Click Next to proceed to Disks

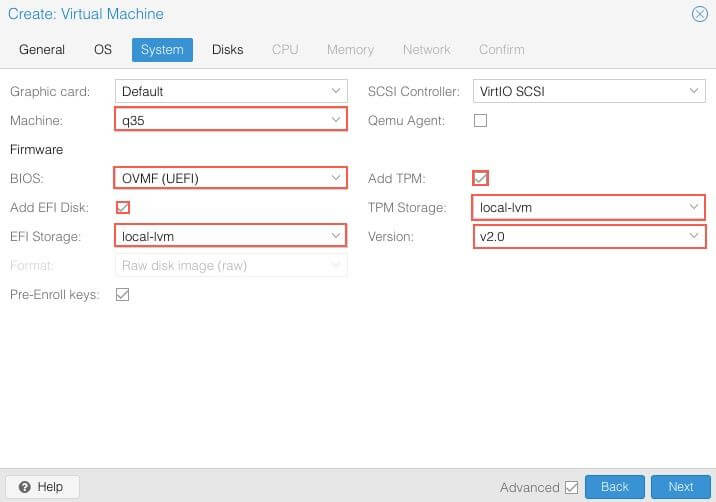[680, 487]
